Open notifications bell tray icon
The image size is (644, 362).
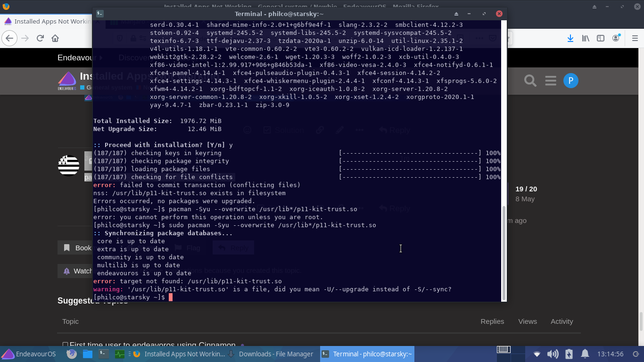[585, 354]
